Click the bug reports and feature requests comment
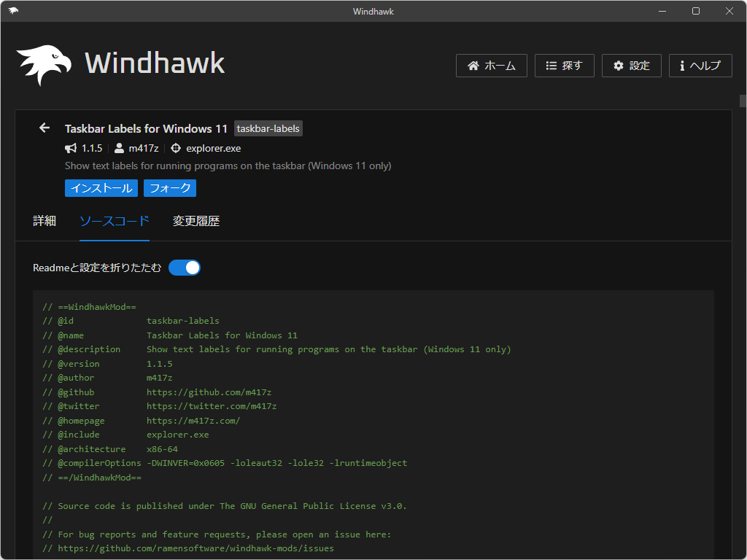747x560 pixels. tap(217, 534)
